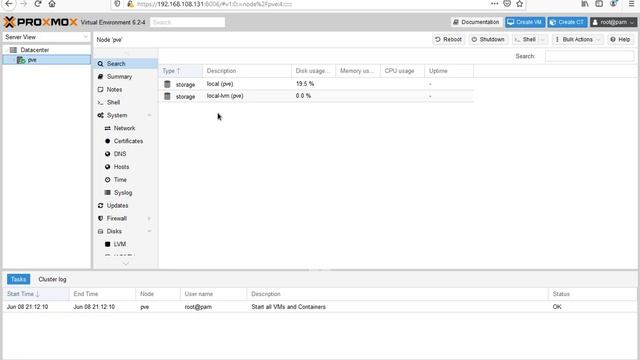Sort by Memory usage column header
Viewport: 640px width, 360px height.
(358, 71)
